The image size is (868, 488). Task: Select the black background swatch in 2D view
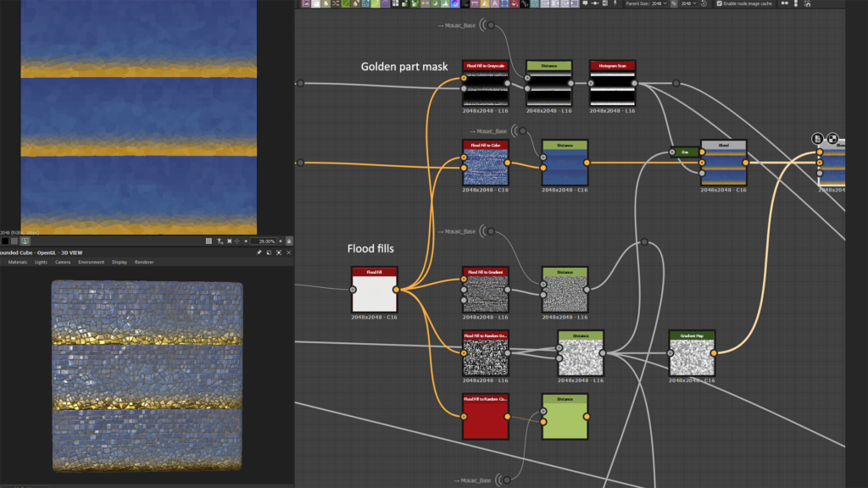5,241
